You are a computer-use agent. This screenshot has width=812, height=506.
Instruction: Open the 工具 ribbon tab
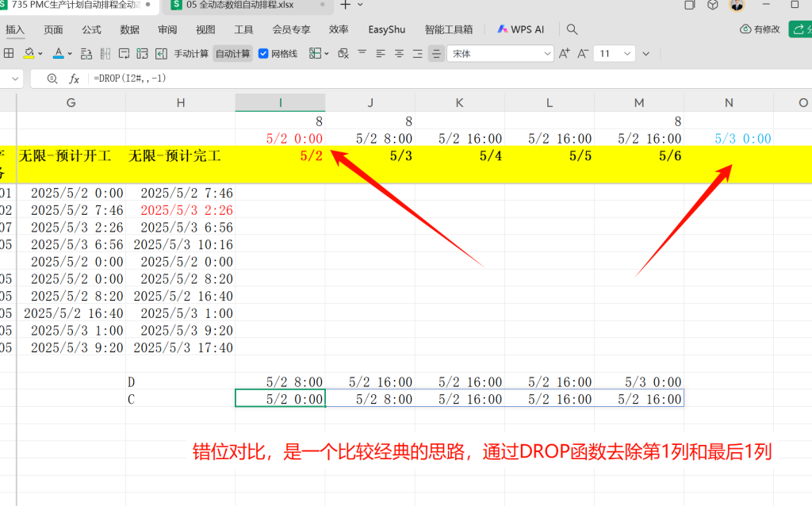coord(243,29)
